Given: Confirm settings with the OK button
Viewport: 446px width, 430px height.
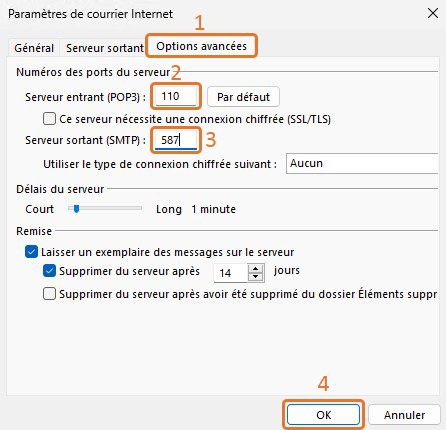Looking at the screenshot, I should point(323,415).
